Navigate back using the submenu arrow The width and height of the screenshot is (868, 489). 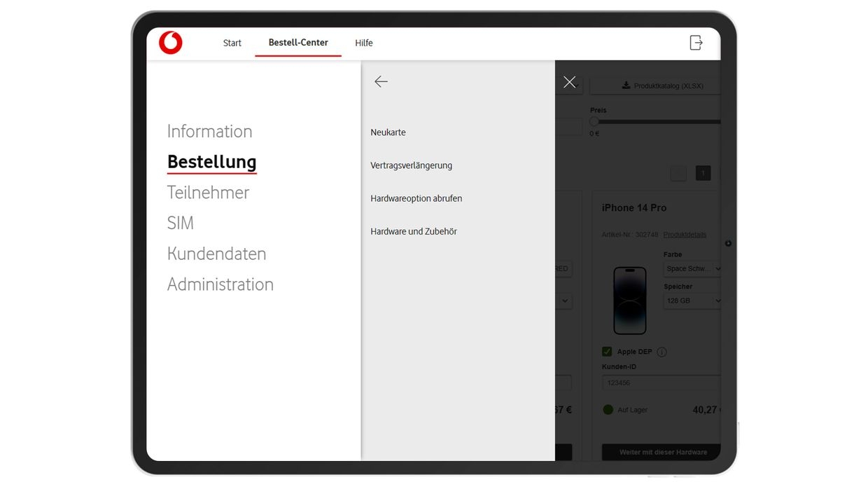click(381, 81)
